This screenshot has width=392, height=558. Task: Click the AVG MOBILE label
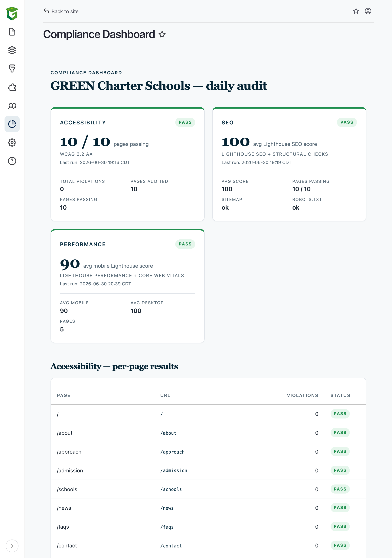click(74, 303)
